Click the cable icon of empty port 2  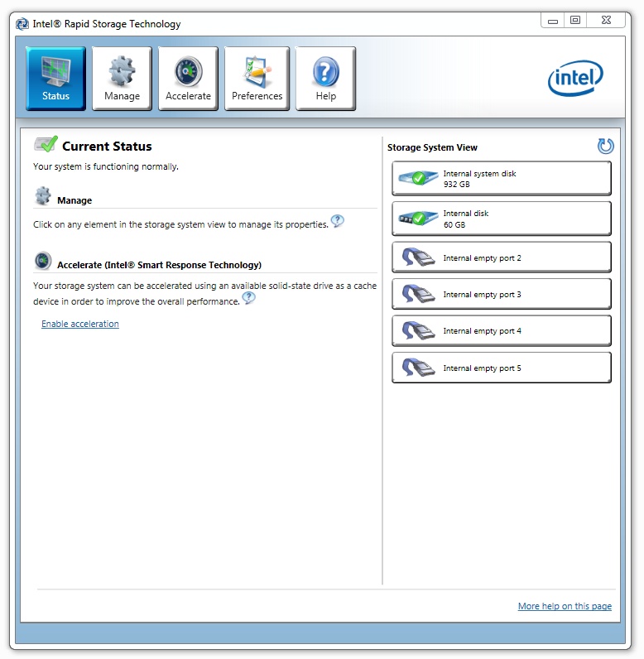[418, 257]
